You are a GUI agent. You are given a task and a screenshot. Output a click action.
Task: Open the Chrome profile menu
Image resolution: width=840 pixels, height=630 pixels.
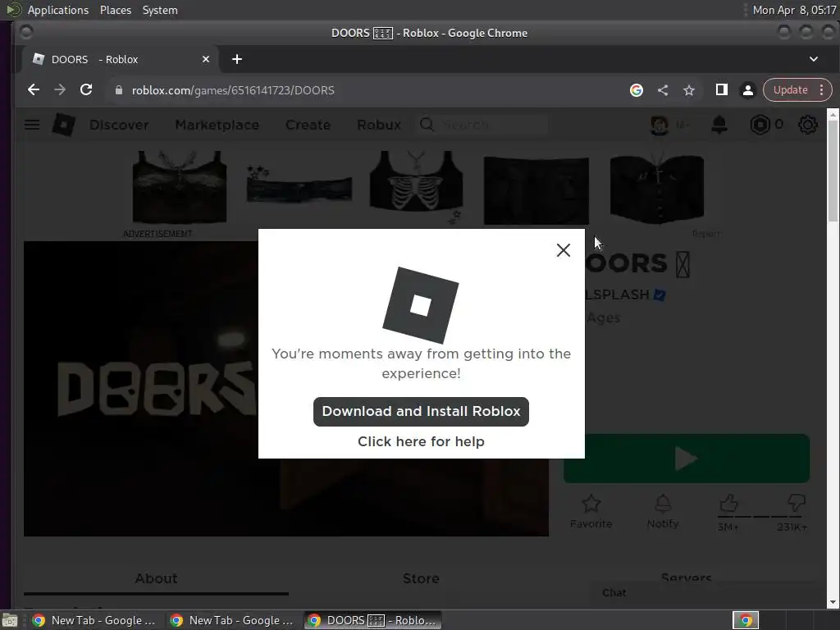pyautogui.click(x=748, y=90)
